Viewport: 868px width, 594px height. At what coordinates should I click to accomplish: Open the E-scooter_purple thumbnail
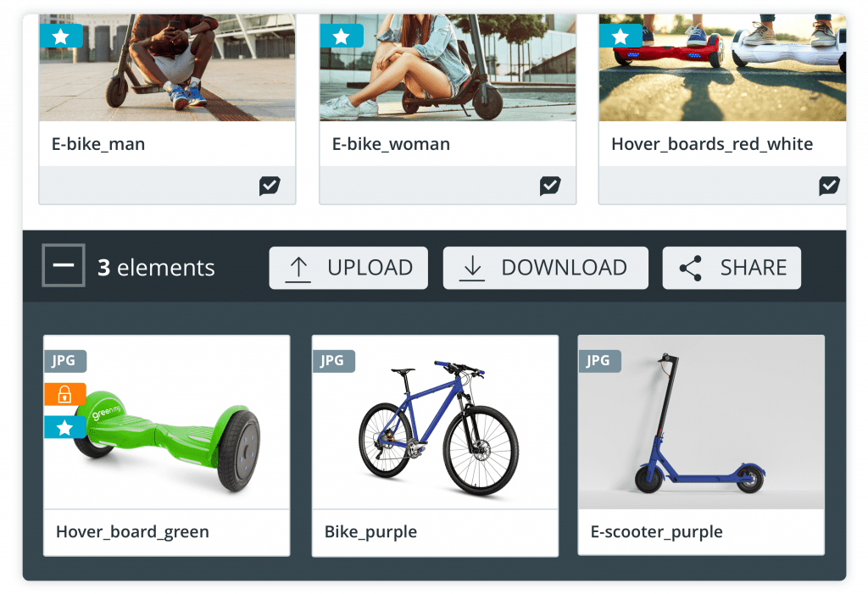(701, 422)
